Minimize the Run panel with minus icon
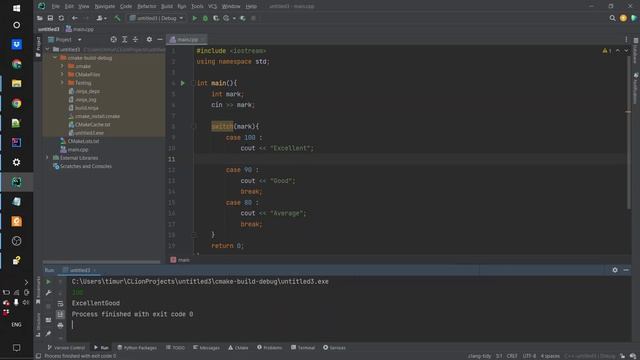The image size is (640, 360). pos(626,270)
